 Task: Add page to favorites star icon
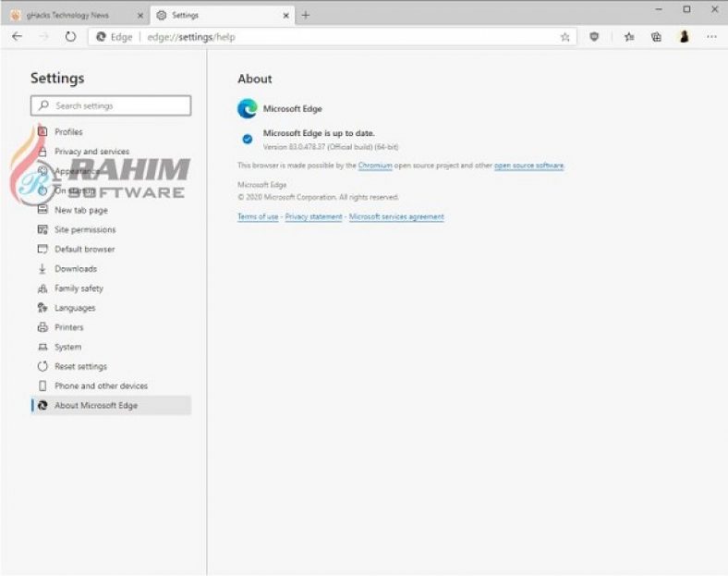click(564, 37)
